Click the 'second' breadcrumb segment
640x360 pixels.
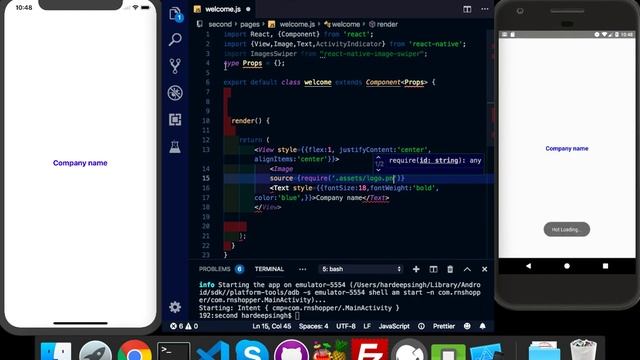tap(220, 24)
